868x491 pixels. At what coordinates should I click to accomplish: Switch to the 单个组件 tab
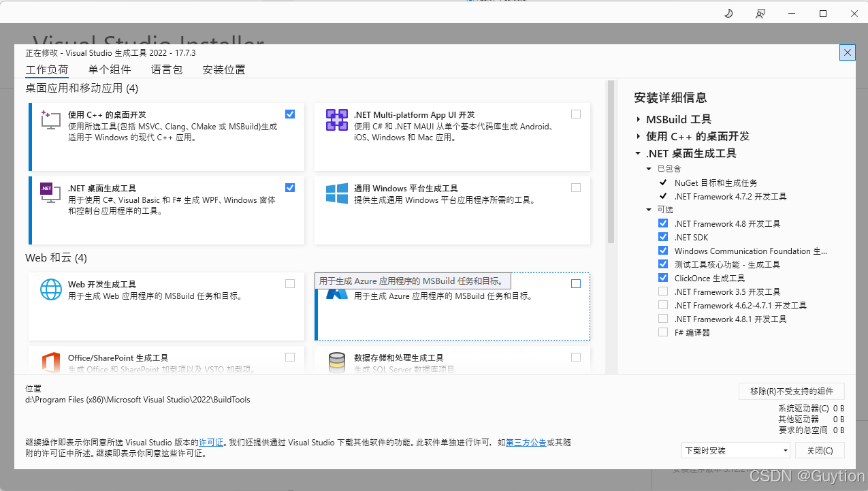point(110,69)
